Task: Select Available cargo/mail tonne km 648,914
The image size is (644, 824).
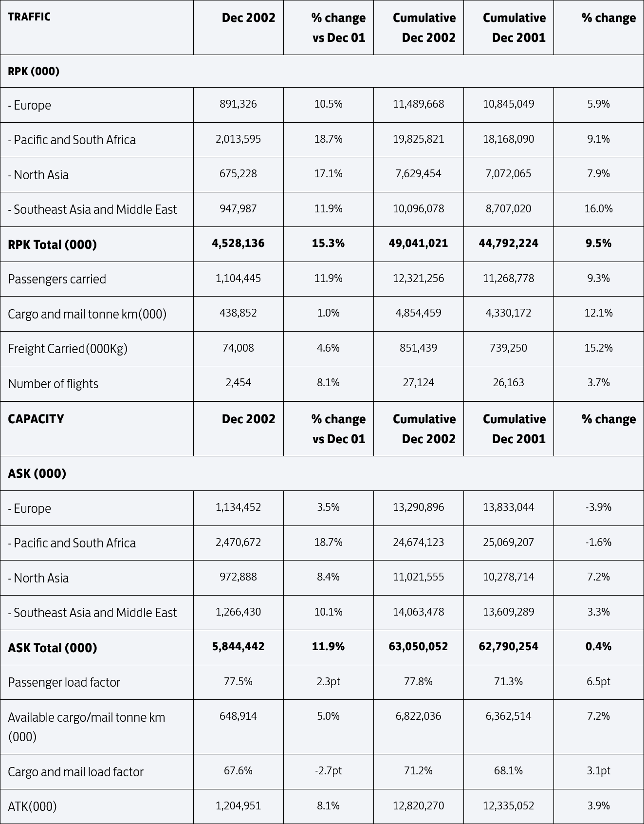Action: [x=239, y=716]
